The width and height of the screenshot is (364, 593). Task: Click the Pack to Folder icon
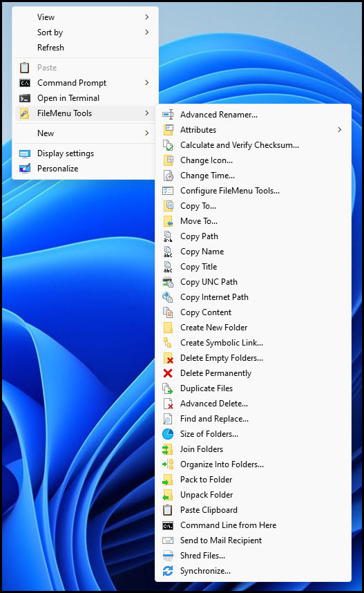(x=168, y=480)
